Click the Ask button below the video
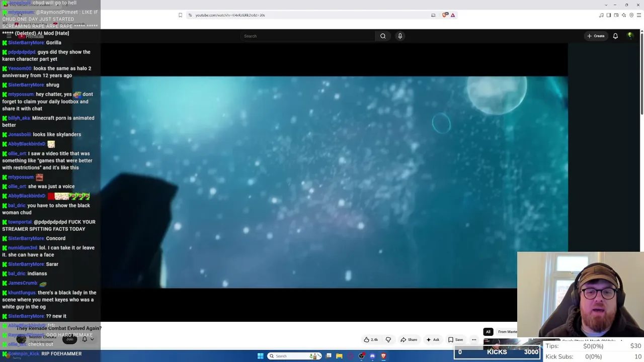This screenshot has width=644, height=362. (x=433, y=340)
